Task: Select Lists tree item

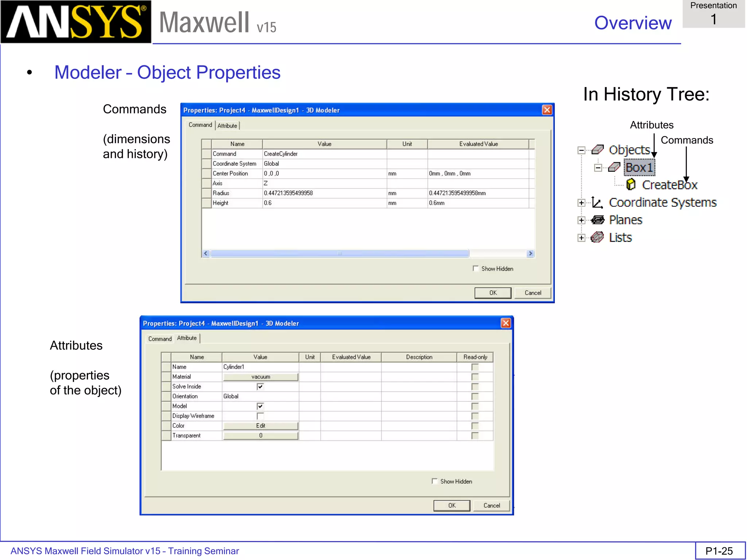Action: (620, 237)
